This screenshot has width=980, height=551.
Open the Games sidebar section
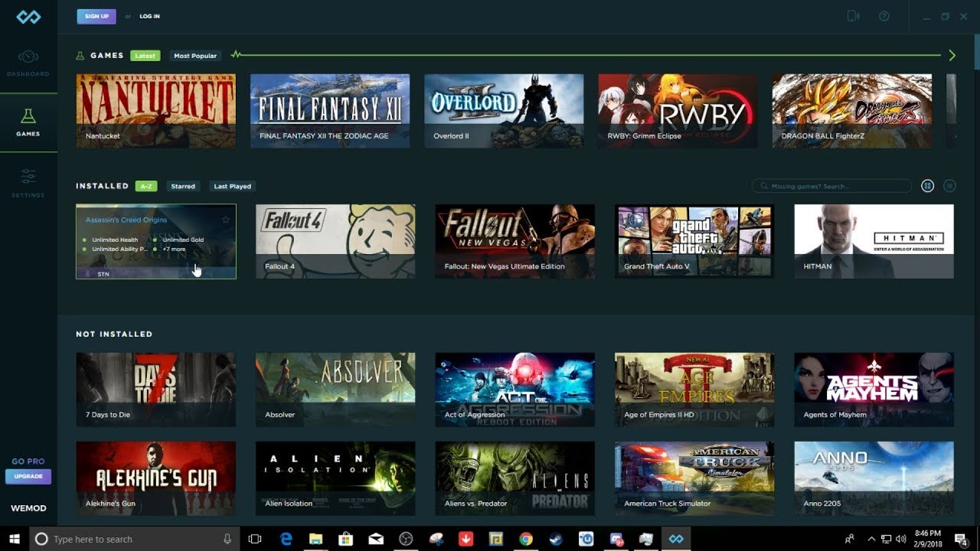coord(28,122)
